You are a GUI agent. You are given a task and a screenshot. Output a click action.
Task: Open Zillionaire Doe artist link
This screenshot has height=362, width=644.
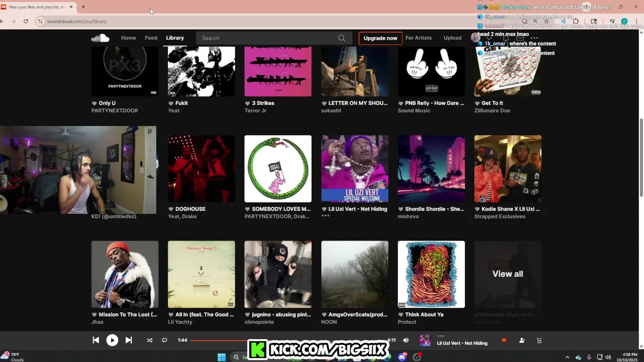492,111
